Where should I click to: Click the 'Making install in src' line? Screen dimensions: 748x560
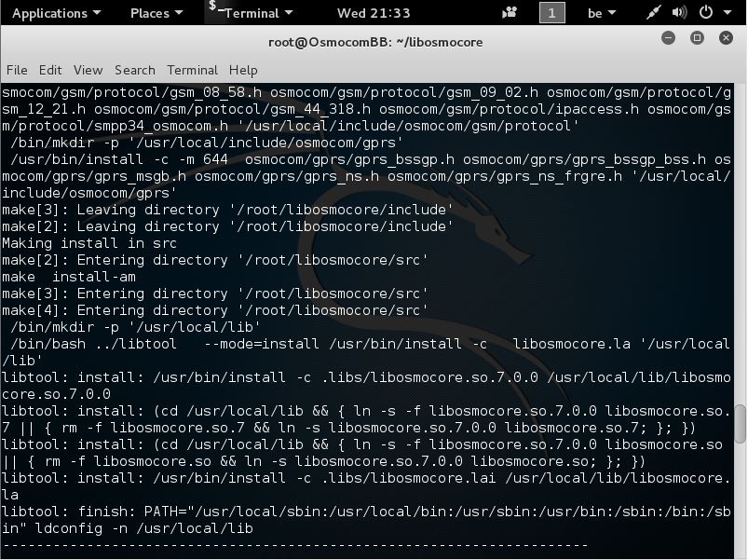(x=89, y=243)
